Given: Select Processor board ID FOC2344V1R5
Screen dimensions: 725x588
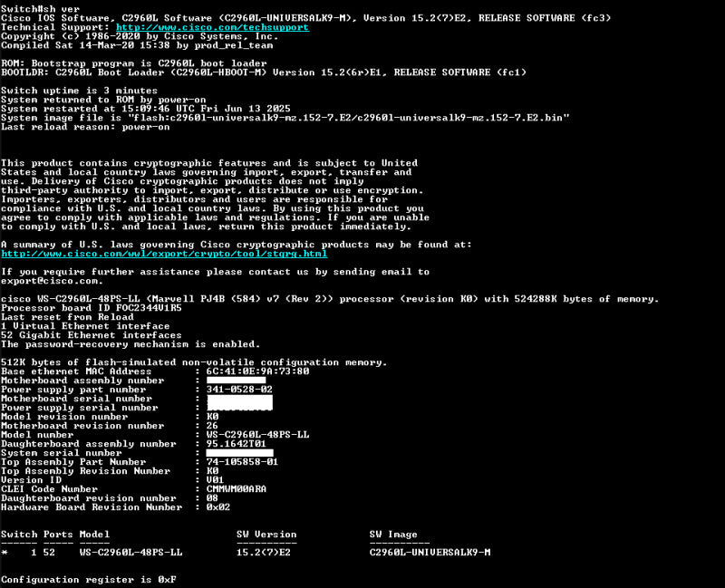Looking at the screenshot, I should coord(92,308).
